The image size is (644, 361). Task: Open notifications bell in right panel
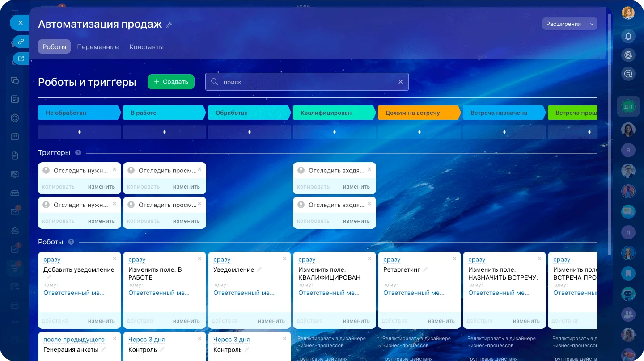[x=628, y=36]
